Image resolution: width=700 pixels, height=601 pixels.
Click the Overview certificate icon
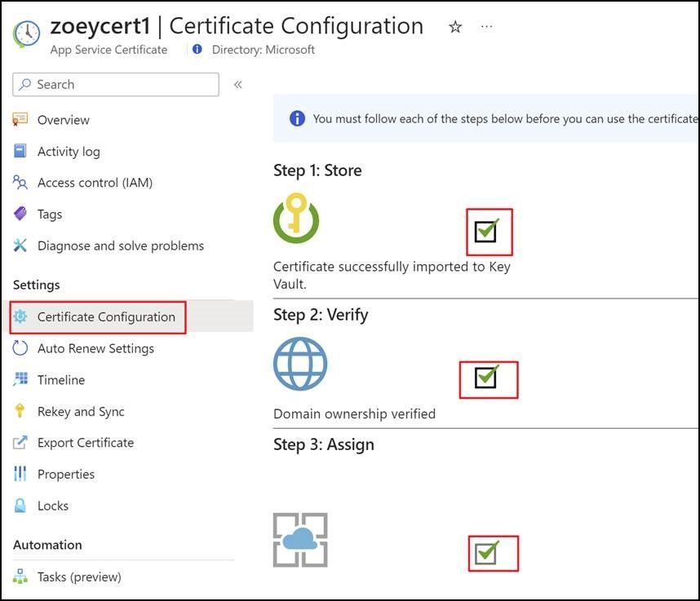20,120
